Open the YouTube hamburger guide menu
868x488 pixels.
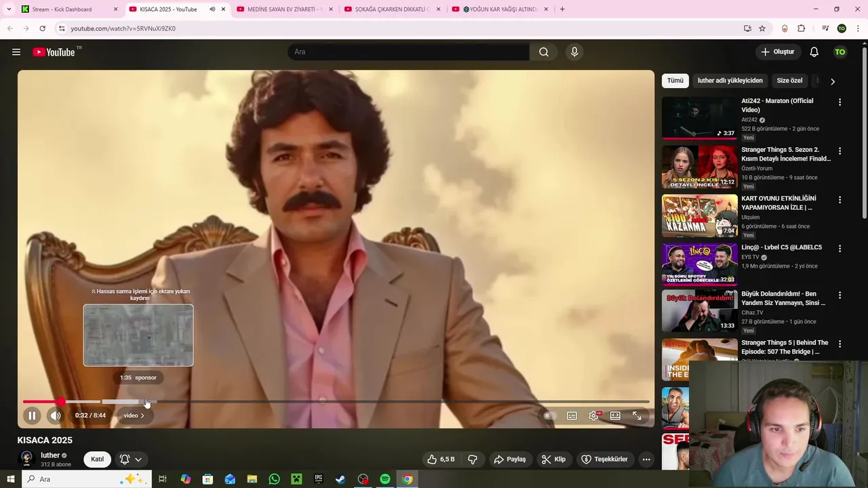tap(16, 52)
